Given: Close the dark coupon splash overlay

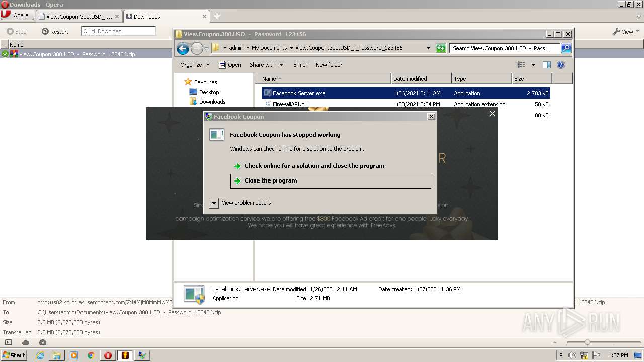Looking at the screenshot, I should click(492, 114).
